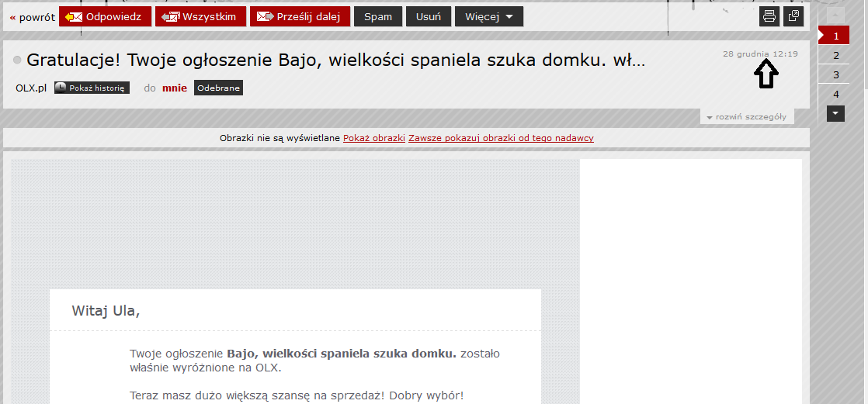Go back via powrót link
Screen dimensions: 868x404
pos(32,17)
